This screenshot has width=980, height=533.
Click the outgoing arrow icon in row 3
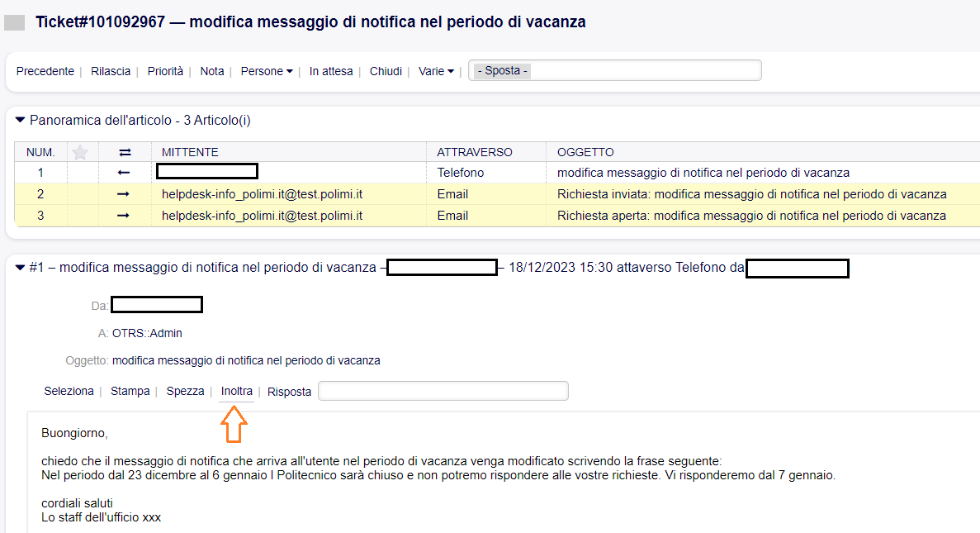point(124,216)
